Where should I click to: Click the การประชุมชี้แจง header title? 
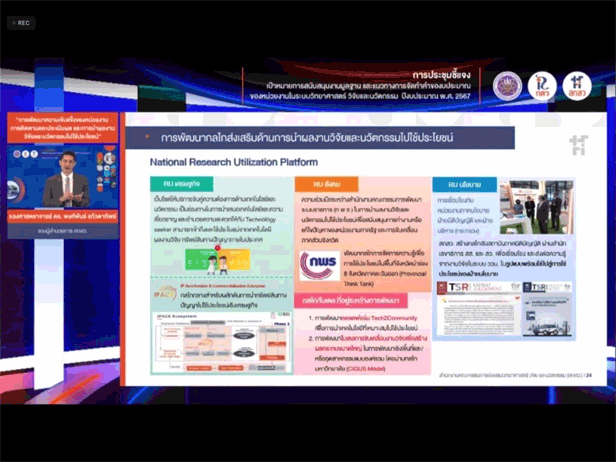[x=441, y=75]
